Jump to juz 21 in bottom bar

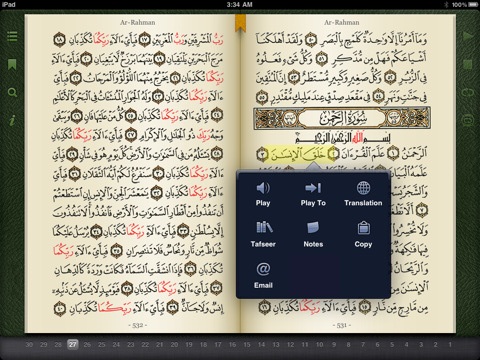(x=160, y=345)
